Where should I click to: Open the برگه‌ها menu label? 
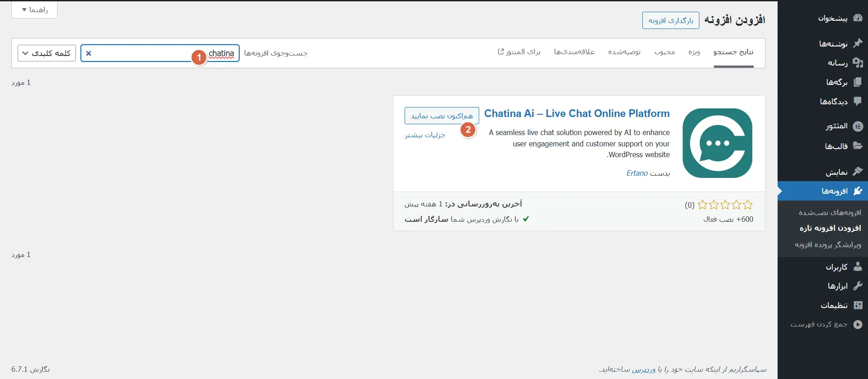pos(837,82)
